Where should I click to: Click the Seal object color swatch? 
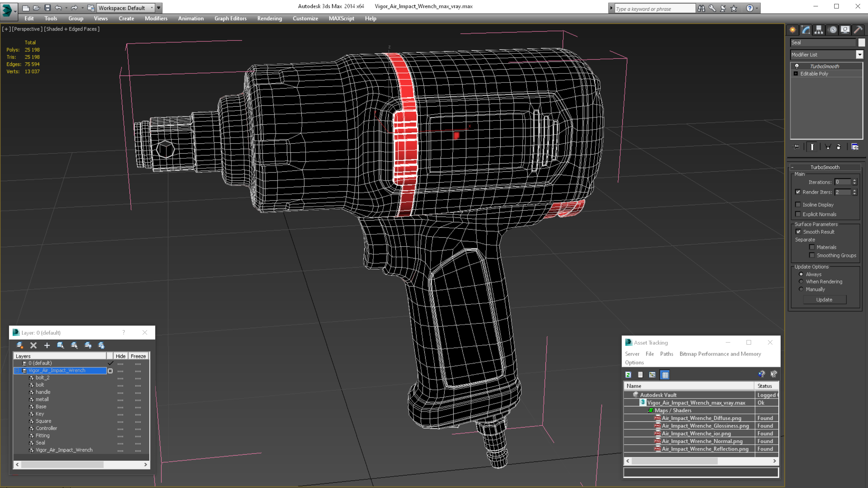pyautogui.click(x=862, y=42)
